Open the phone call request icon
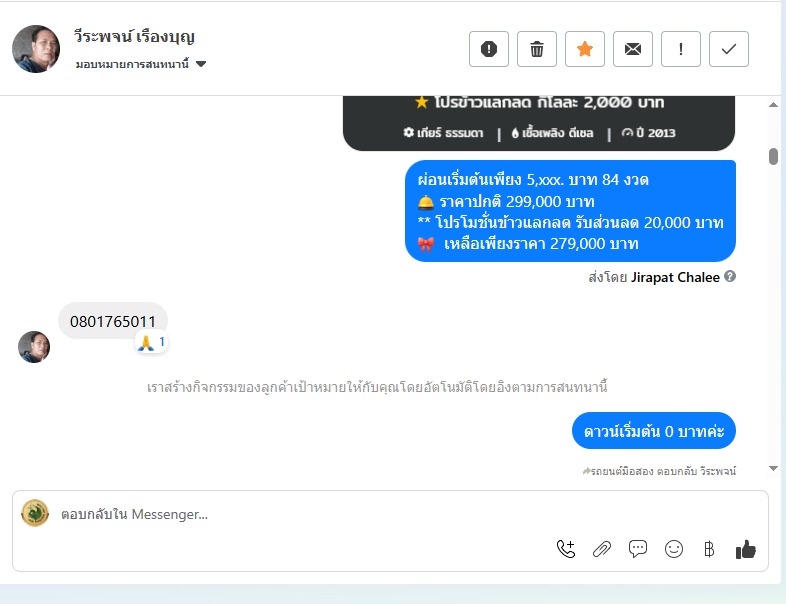786x604 pixels. pyautogui.click(x=566, y=549)
